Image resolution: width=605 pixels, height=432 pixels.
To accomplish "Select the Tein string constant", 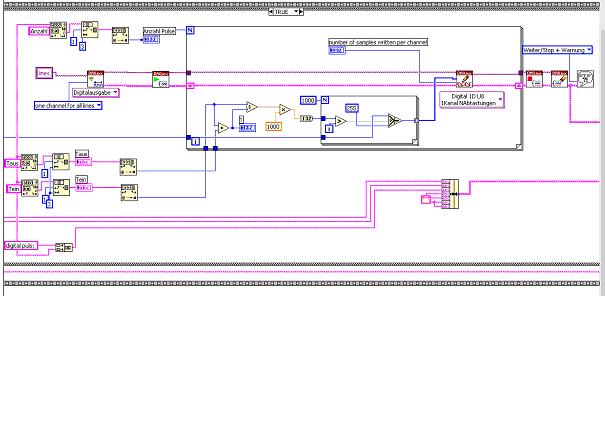I will click(14, 189).
